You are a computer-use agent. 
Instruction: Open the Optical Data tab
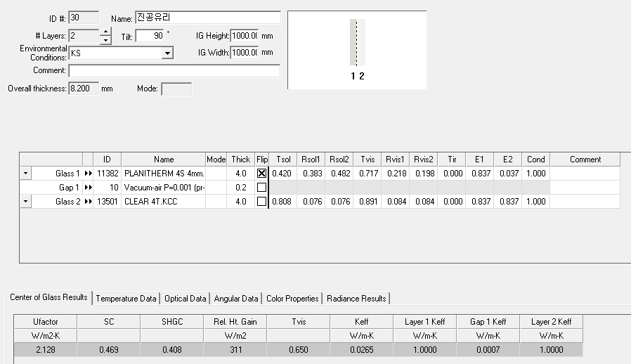pyautogui.click(x=186, y=299)
